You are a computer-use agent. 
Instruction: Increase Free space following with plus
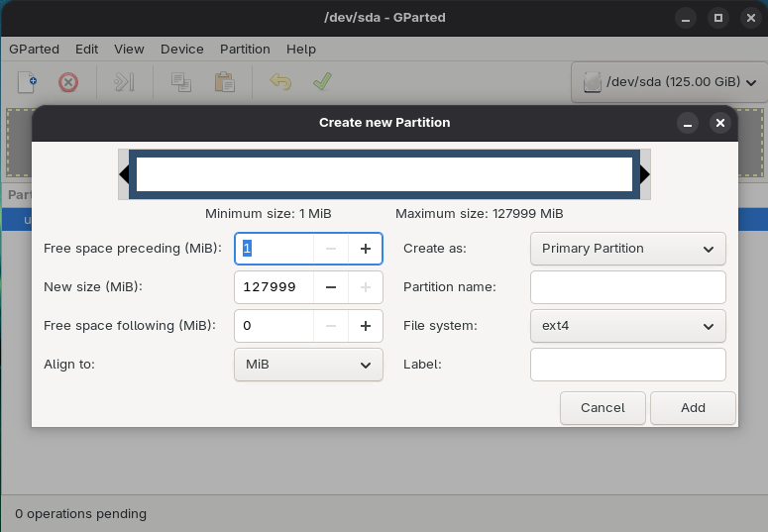coord(365,326)
